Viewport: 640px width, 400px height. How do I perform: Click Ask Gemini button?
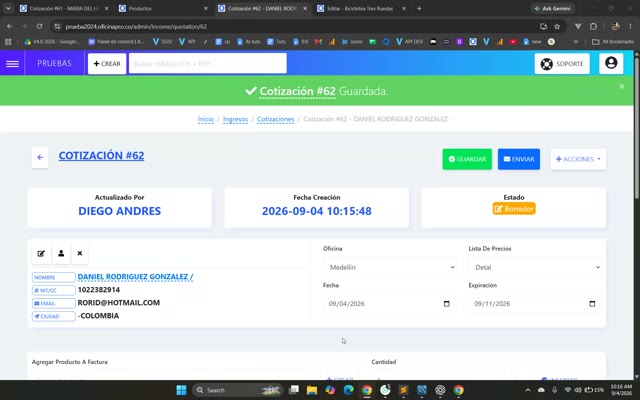(553, 9)
